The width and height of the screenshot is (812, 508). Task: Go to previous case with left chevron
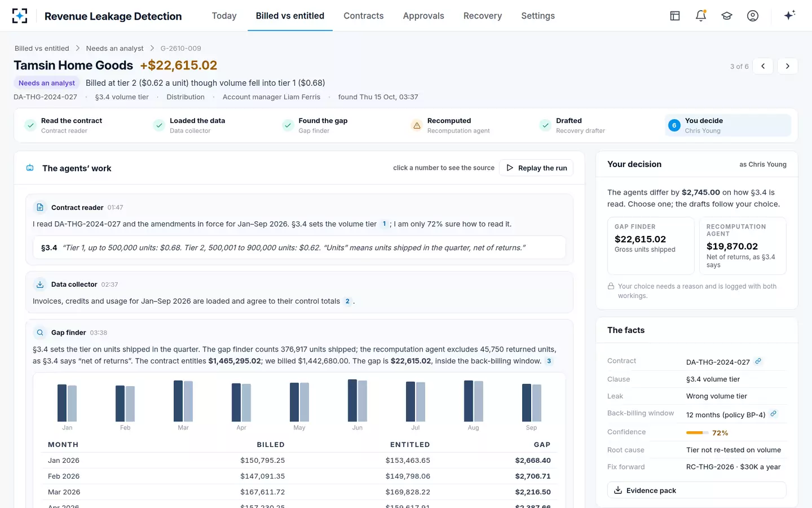pos(763,66)
